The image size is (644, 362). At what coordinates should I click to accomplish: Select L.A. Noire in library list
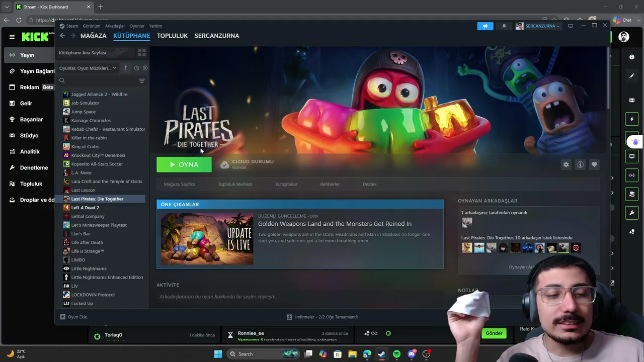tap(82, 173)
